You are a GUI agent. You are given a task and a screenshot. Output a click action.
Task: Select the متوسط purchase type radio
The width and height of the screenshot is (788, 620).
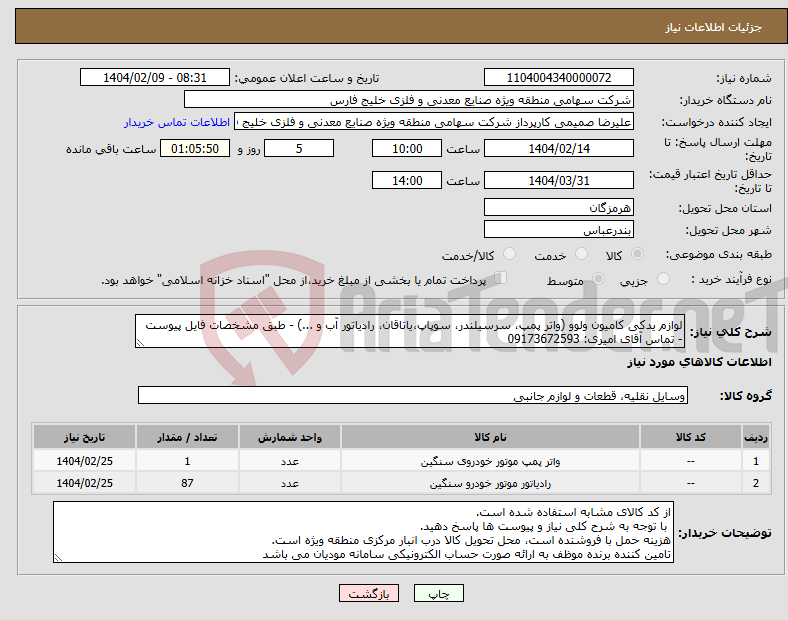point(598,279)
